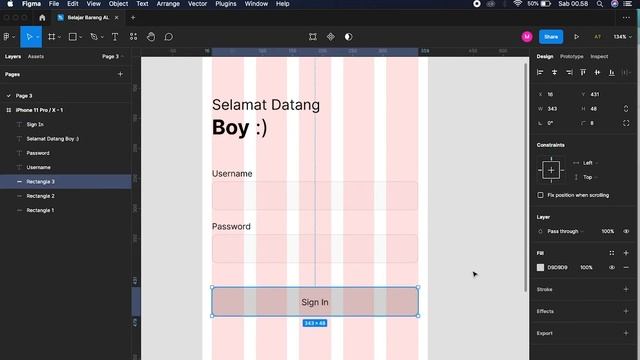
Task: Open the Apple menu
Action: click(x=10, y=4)
